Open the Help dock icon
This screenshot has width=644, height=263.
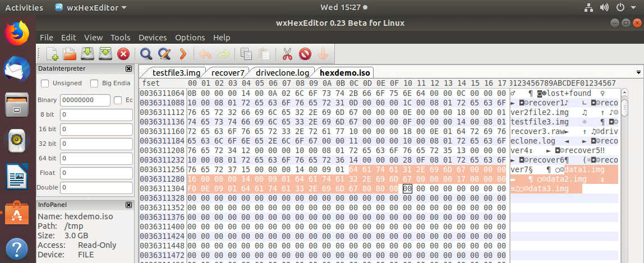[17, 248]
